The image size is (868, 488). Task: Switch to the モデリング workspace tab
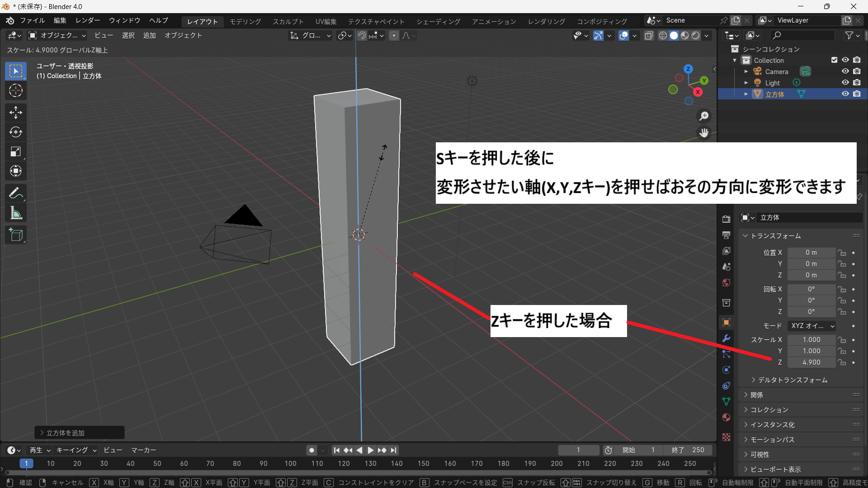tap(245, 22)
